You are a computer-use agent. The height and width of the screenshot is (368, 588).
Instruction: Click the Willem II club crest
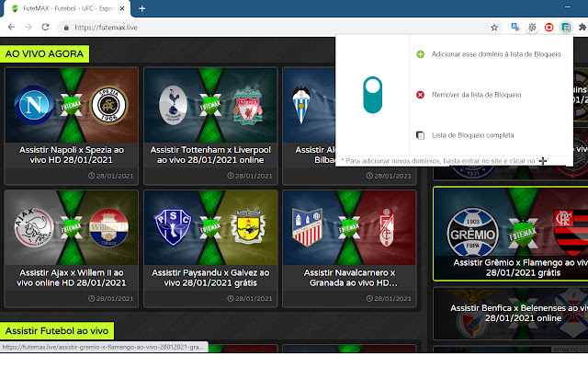pos(108,227)
